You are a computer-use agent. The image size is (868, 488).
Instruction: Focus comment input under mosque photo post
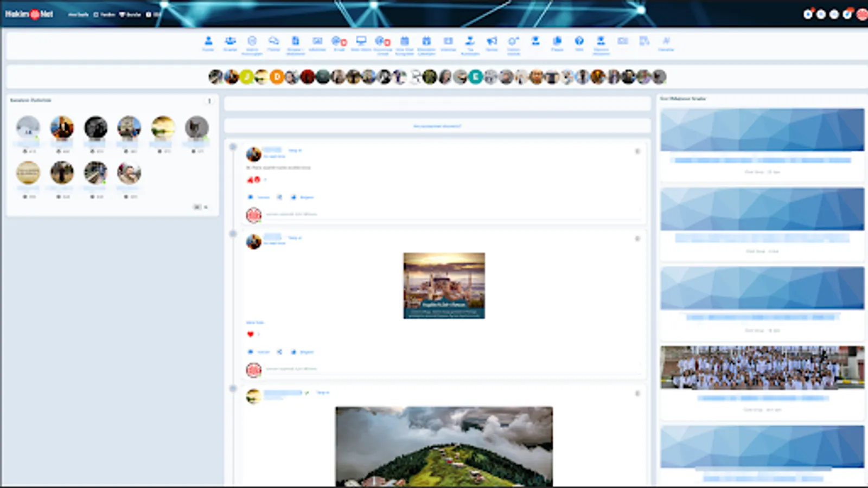click(453, 369)
